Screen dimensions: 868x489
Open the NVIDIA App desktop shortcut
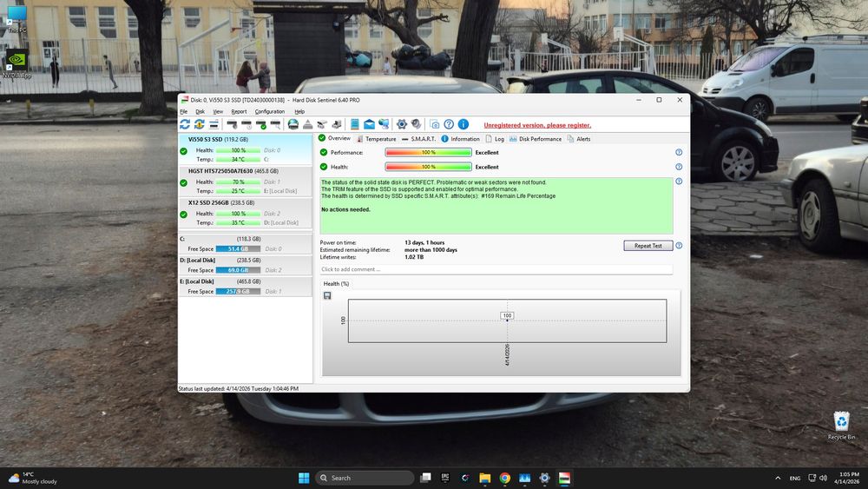click(x=16, y=64)
